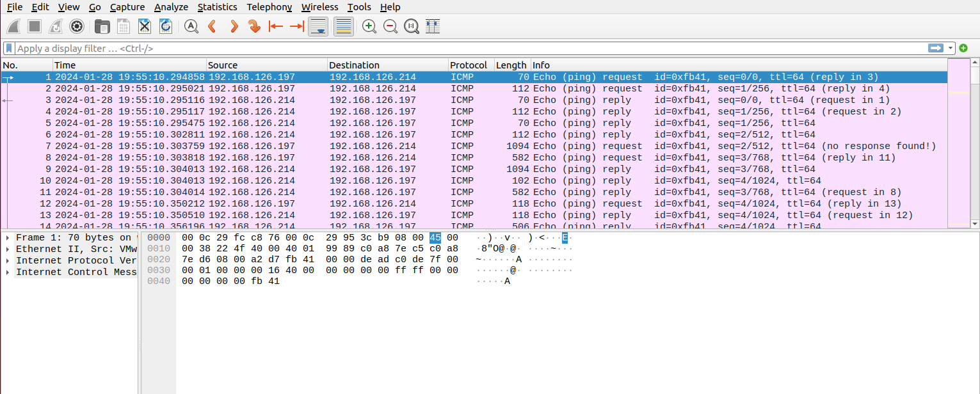Apply the display filter with the arrow button

[935, 48]
